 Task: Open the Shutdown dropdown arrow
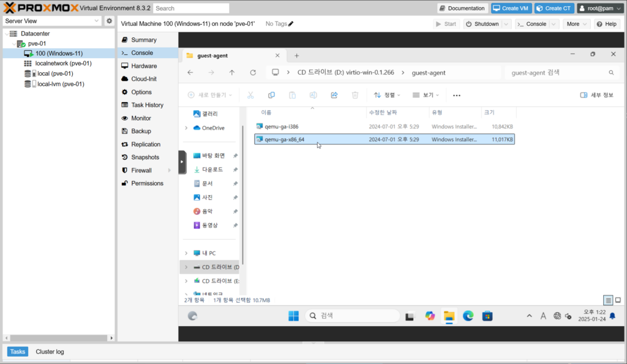coord(507,24)
